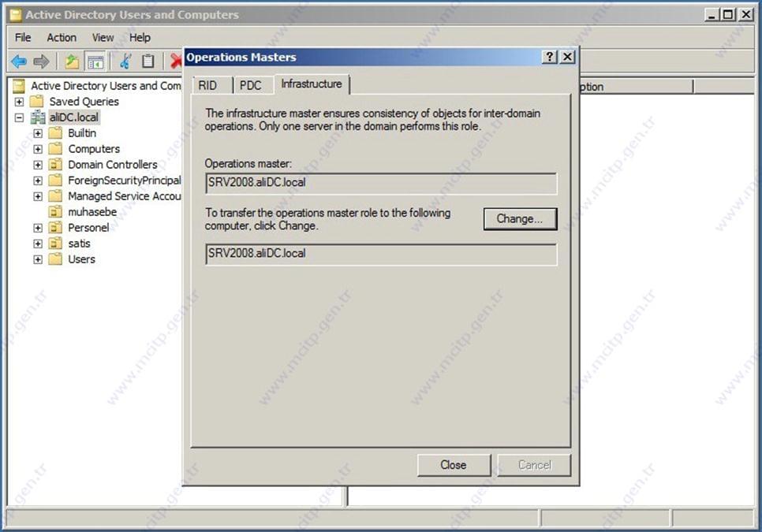Viewport: 762px width, 532px height.
Task: Click the red Delete X toolbar icon
Action: [177, 61]
